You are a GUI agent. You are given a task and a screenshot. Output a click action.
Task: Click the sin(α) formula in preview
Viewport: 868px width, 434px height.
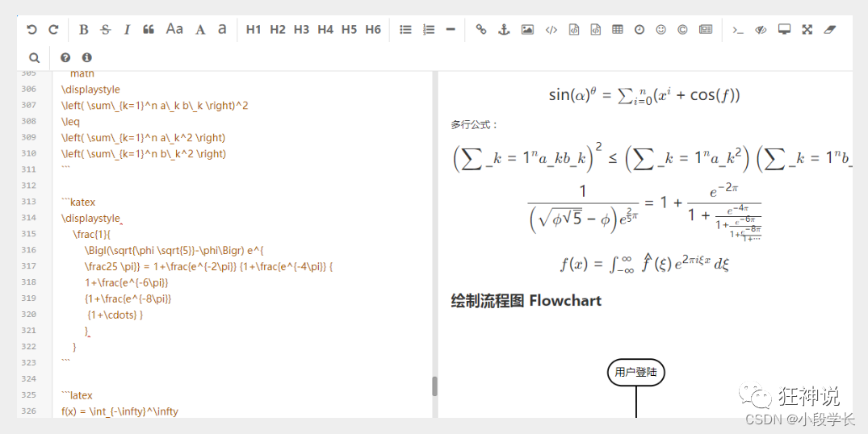point(644,95)
